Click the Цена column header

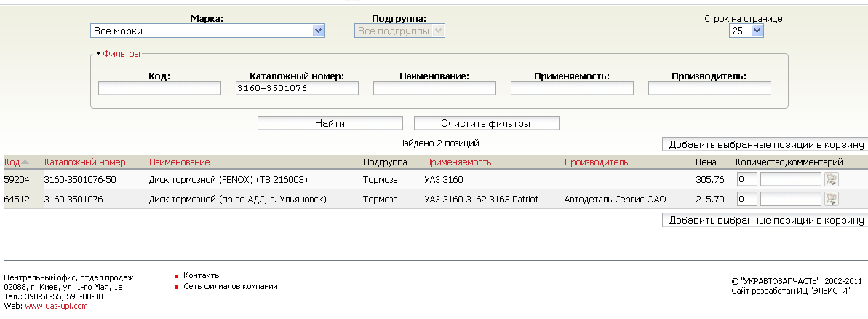706,162
